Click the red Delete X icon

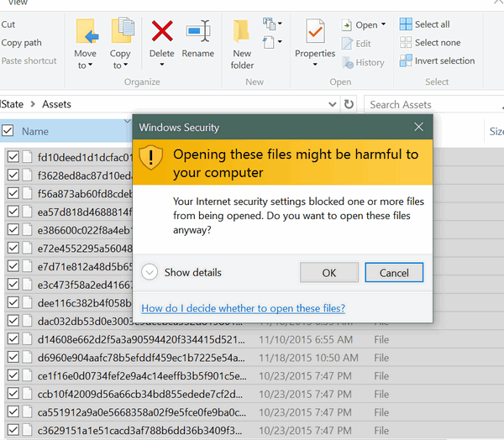pos(162,31)
